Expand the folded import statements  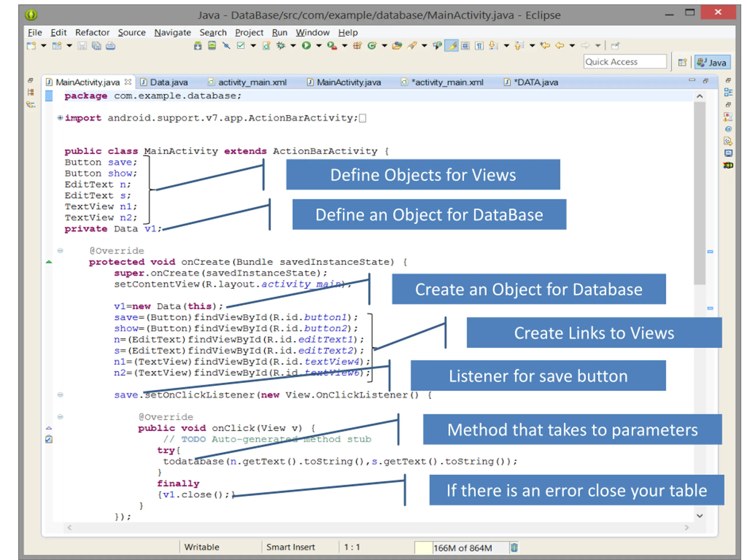pos(60,118)
